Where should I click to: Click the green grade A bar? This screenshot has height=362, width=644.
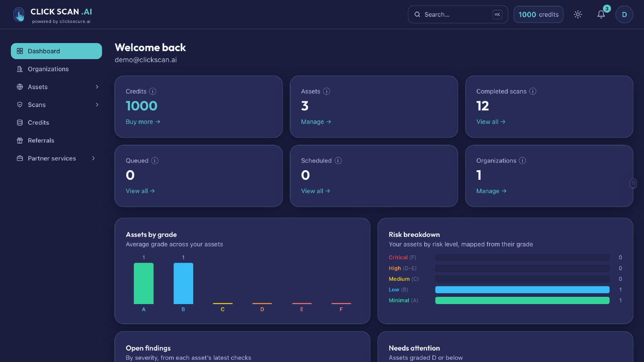click(144, 284)
